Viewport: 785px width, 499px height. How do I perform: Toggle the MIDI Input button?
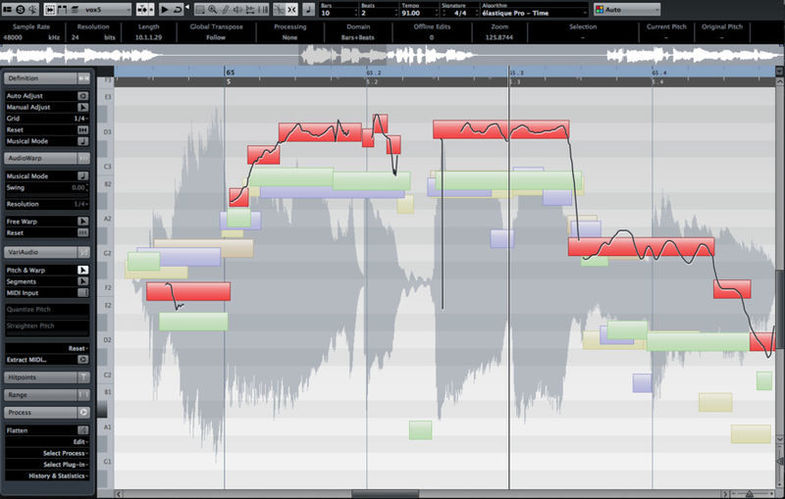[x=83, y=293]
